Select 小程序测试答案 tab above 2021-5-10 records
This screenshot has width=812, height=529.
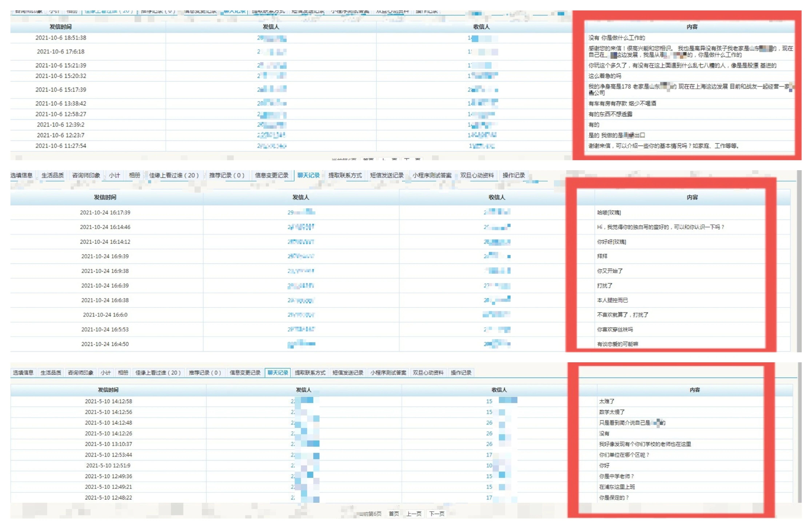(x=388, y=372)
